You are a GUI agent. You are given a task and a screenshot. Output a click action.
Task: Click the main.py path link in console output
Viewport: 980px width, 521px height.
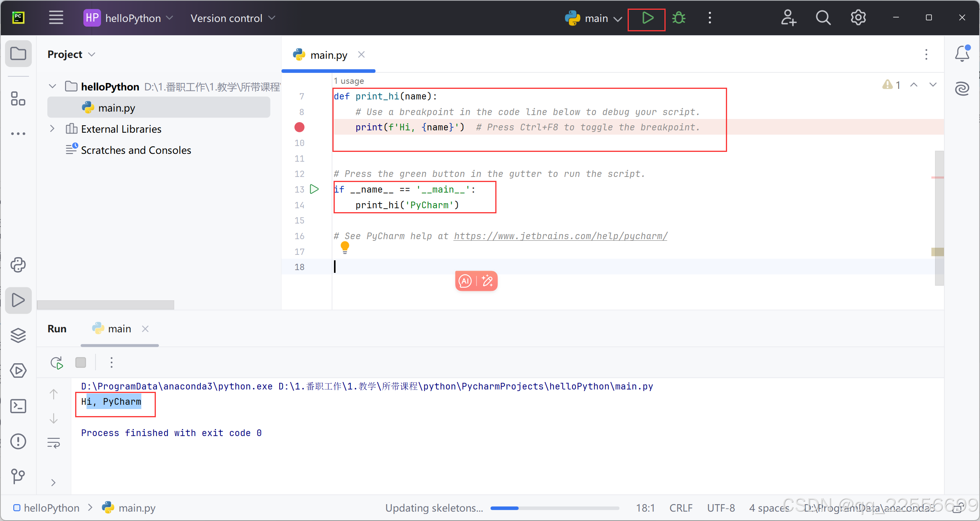(x=466, y=386)
